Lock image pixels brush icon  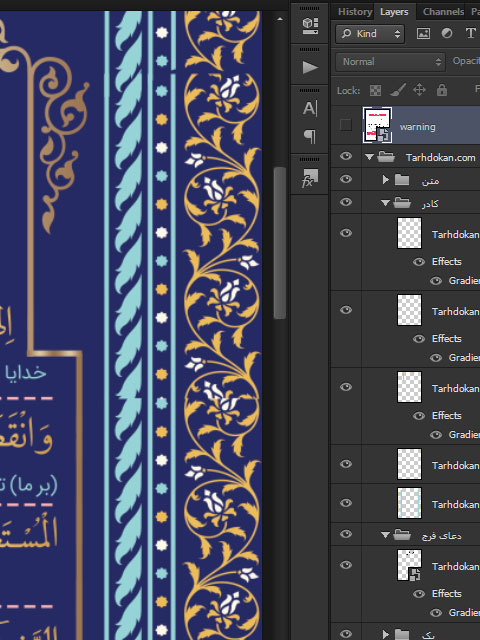(398, 90)
